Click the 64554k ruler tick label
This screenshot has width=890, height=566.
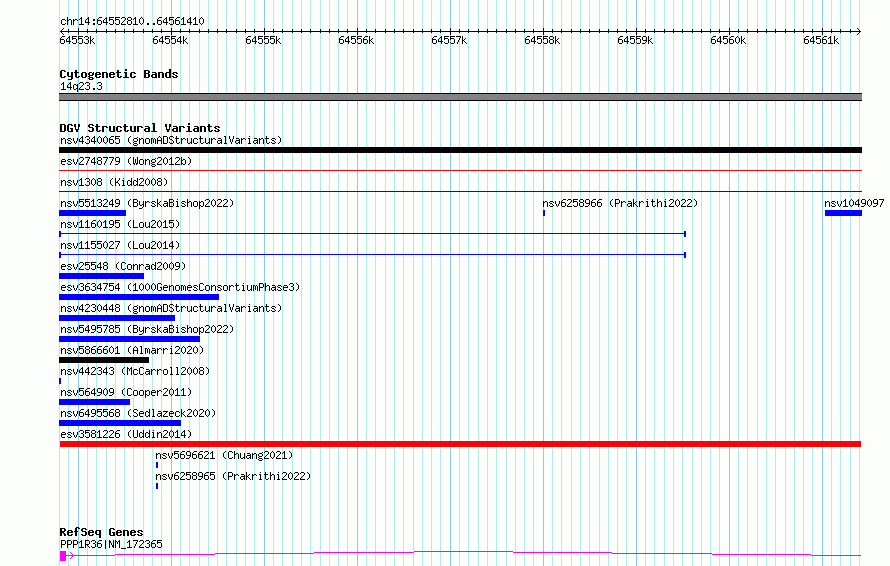(x=170, y=41)
